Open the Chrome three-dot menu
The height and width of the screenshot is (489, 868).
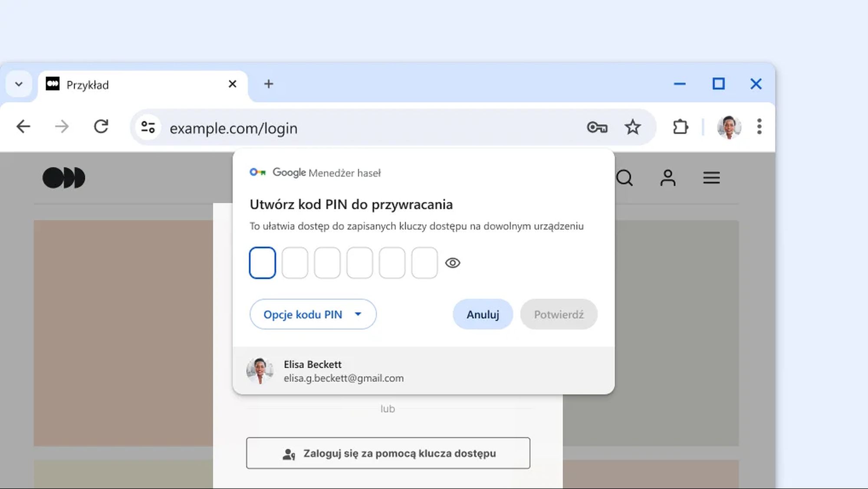click(x=759, y=127)
